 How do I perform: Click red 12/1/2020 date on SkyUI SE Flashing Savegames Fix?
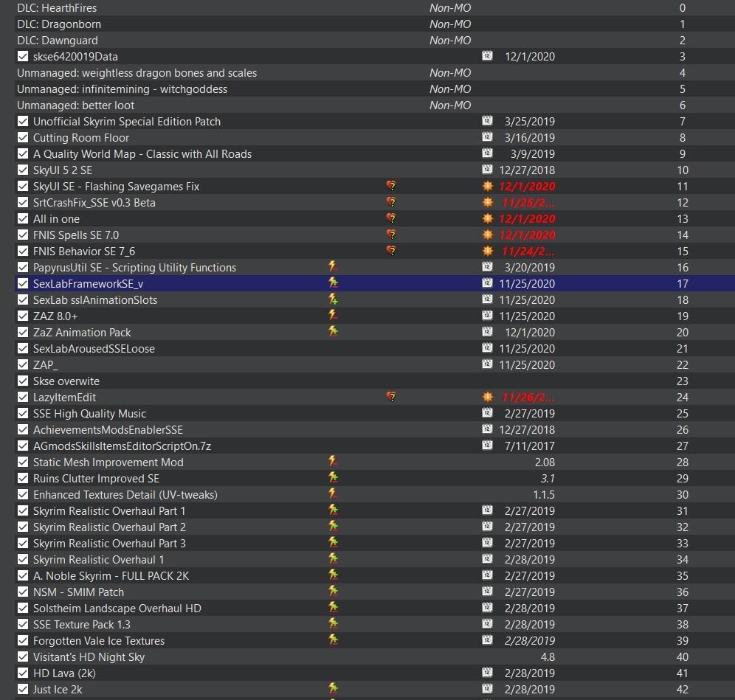click(527, 187)
